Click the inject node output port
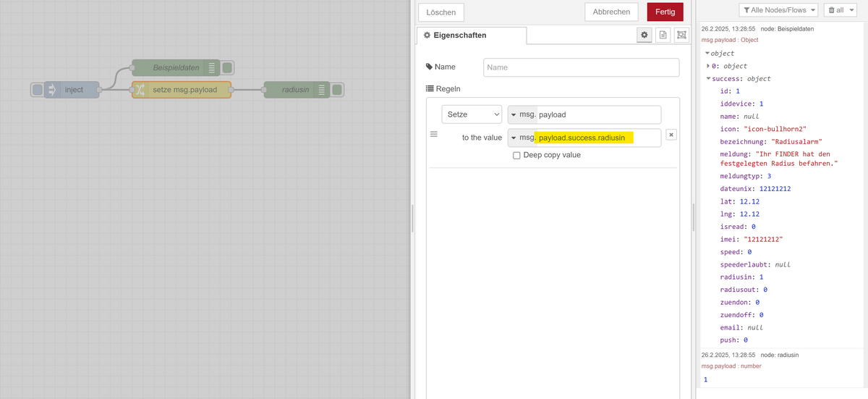868x399 pixels. point(100,90)
